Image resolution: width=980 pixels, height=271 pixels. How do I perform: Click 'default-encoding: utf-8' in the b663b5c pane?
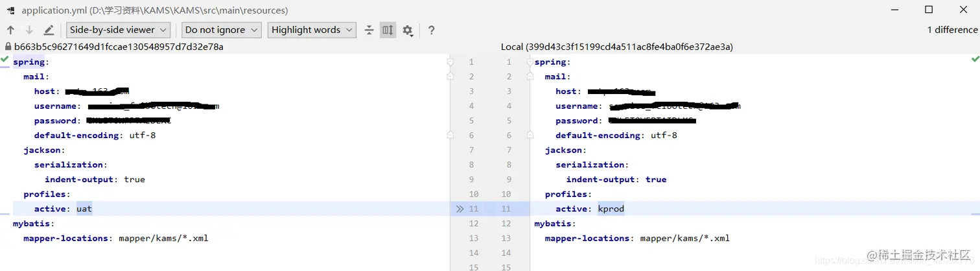pos(95,135)
